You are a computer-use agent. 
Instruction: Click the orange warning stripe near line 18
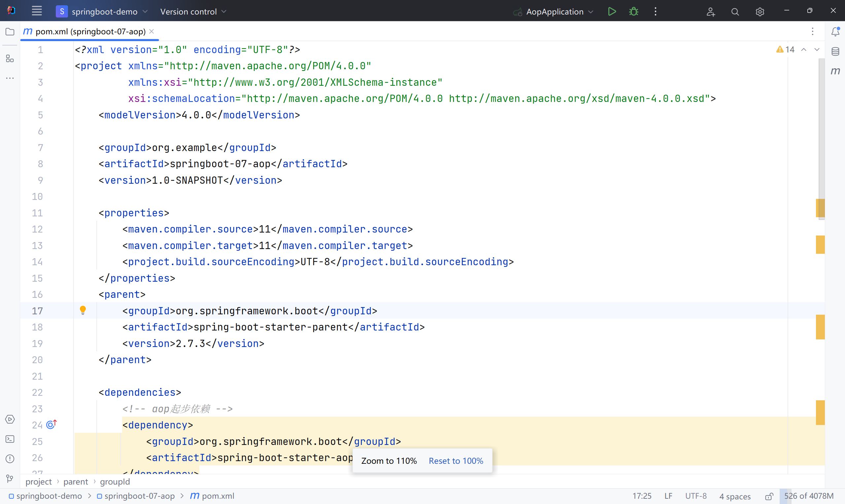tap(820, 327)
